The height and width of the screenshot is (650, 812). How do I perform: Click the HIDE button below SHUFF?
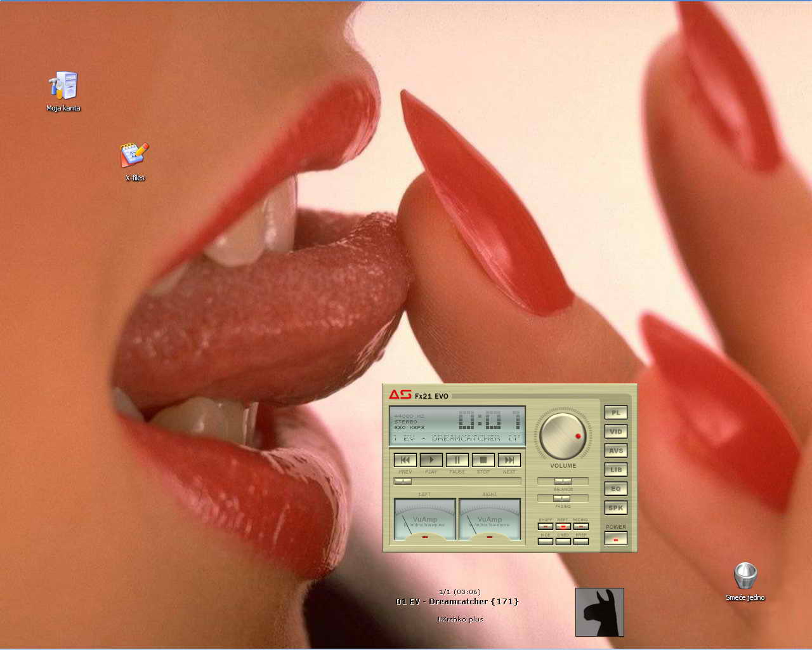546,541
